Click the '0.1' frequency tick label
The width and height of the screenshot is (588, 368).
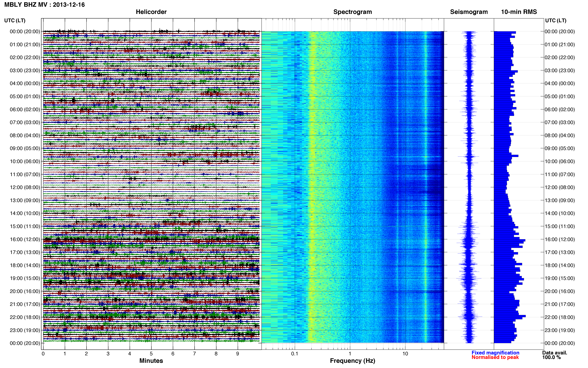tap(295, 354)
